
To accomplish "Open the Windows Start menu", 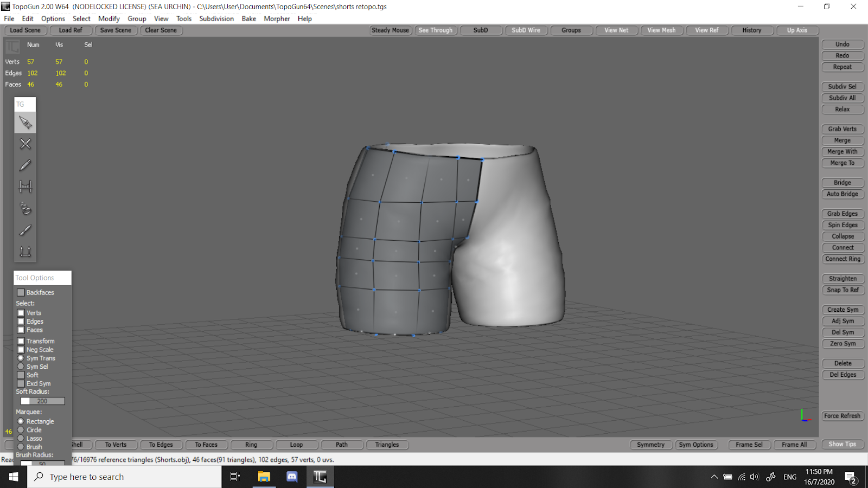I will coord(14,477).
